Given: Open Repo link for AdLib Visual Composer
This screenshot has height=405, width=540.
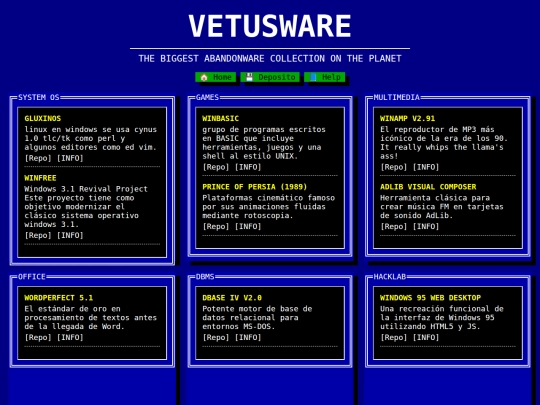Looking at the screenshot, I should [394, 226].
